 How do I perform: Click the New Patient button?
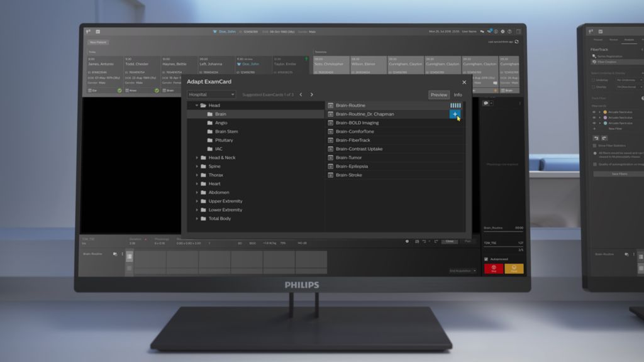[97, 42]
